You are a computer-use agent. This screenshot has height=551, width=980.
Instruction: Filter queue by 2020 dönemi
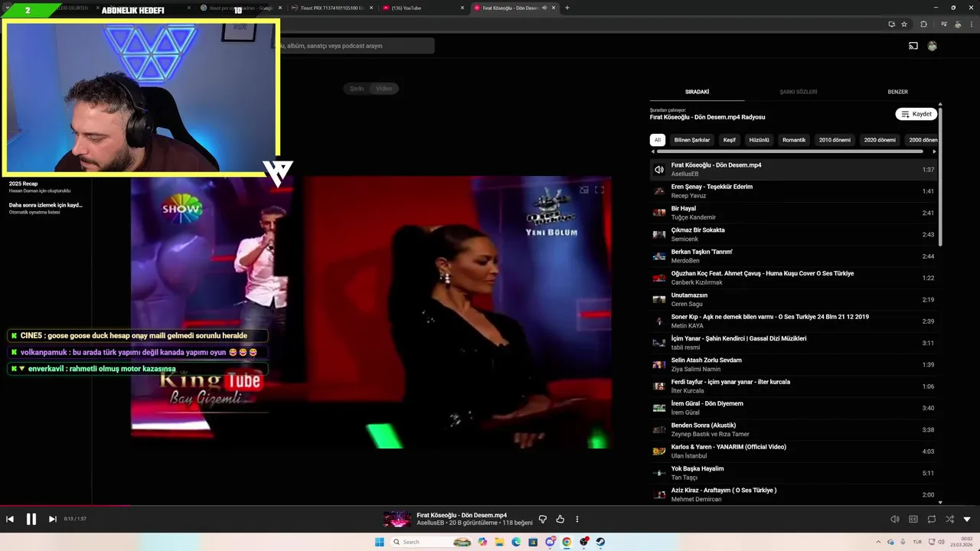coord(880,140)
